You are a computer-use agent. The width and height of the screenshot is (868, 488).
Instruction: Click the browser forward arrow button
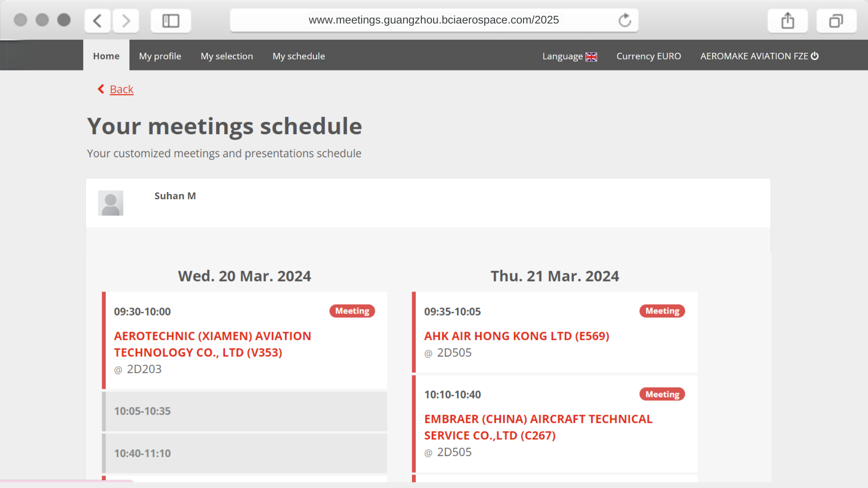[x=126, y=21]
